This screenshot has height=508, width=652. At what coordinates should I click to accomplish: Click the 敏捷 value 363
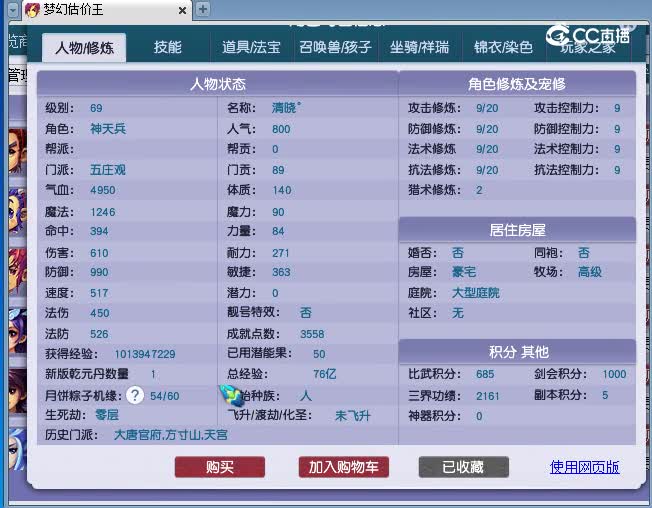[281, 272]
